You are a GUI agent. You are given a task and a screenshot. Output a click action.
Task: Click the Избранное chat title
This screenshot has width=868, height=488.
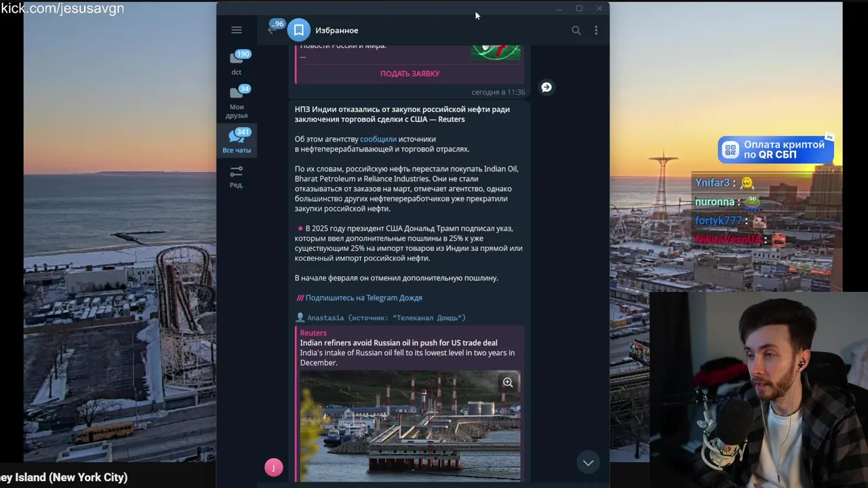[x=336, y=30]
